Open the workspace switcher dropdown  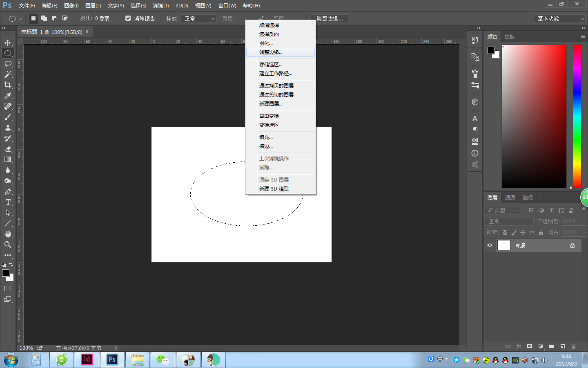click(559, 18)
